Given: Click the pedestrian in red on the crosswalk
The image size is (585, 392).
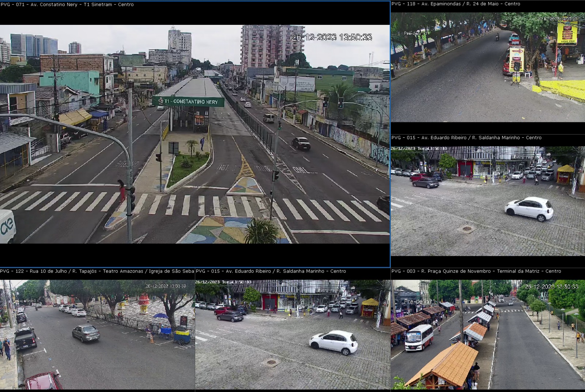Looking at the screenshot, I should click(121, 190).
